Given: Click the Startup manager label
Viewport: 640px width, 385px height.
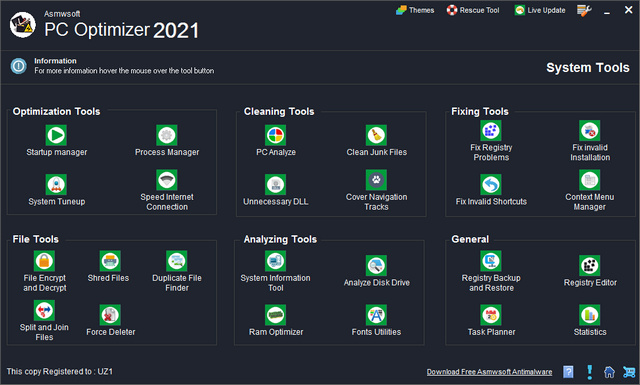Looking at the screenshot, I should coord(57,152).
